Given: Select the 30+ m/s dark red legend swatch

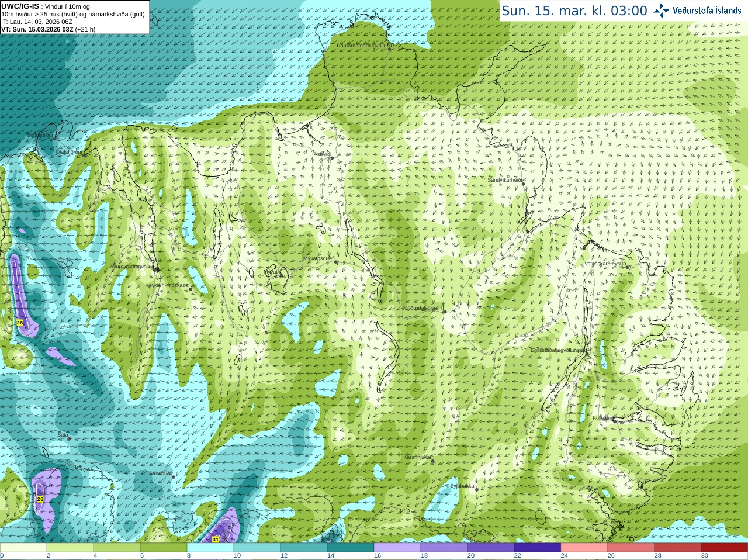Looking at the screenshot, I should [725, 548].
